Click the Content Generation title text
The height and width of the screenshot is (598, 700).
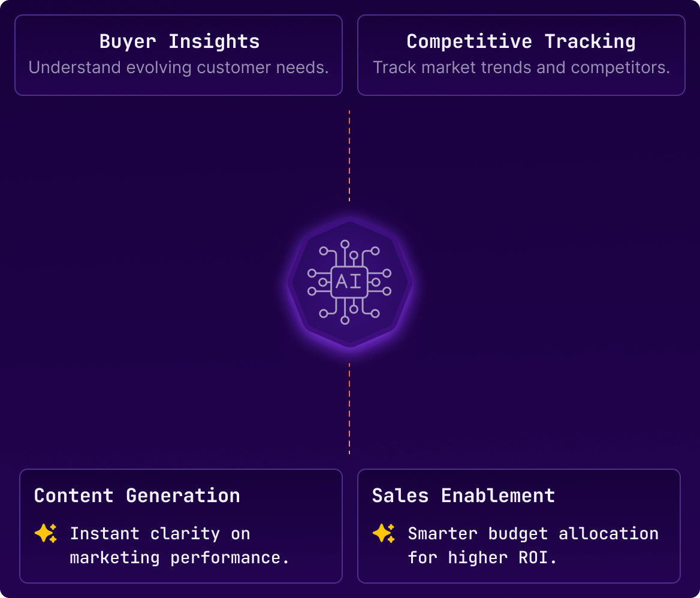coord(137,496)
